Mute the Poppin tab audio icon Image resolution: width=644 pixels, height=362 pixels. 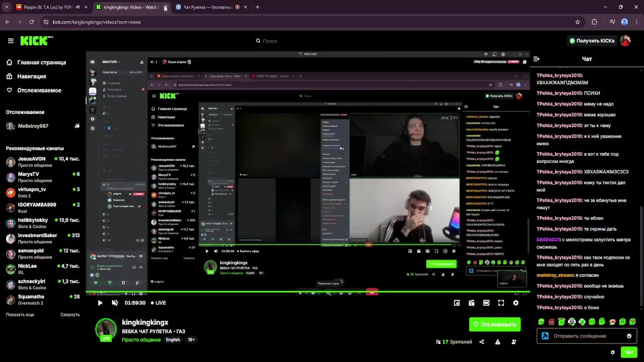77,7
